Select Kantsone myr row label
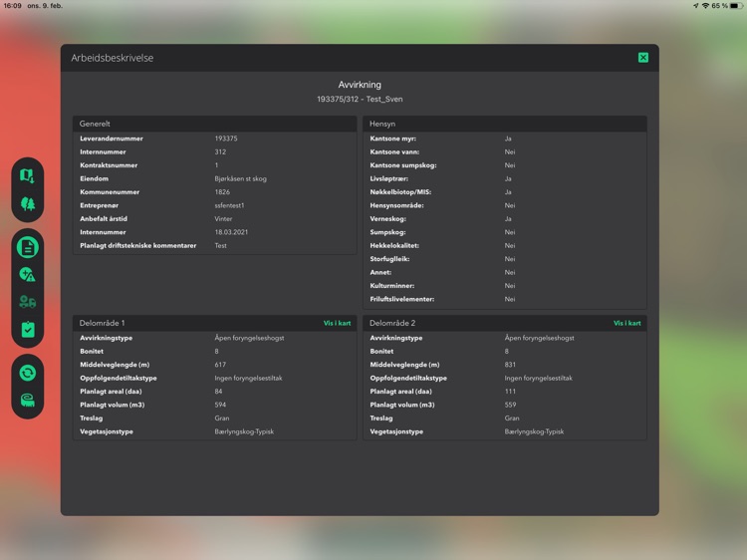Viewport: 747px width, 560px height. pyautogui.click(x=393, y=139)
